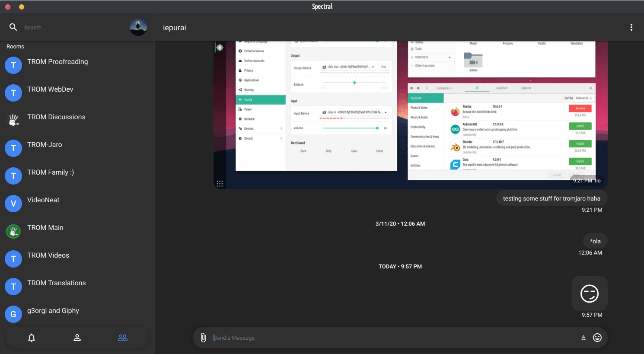Select the TROM Discussions hand avatar
This screenshot has height=354, width=644.
tap(13, 120)
